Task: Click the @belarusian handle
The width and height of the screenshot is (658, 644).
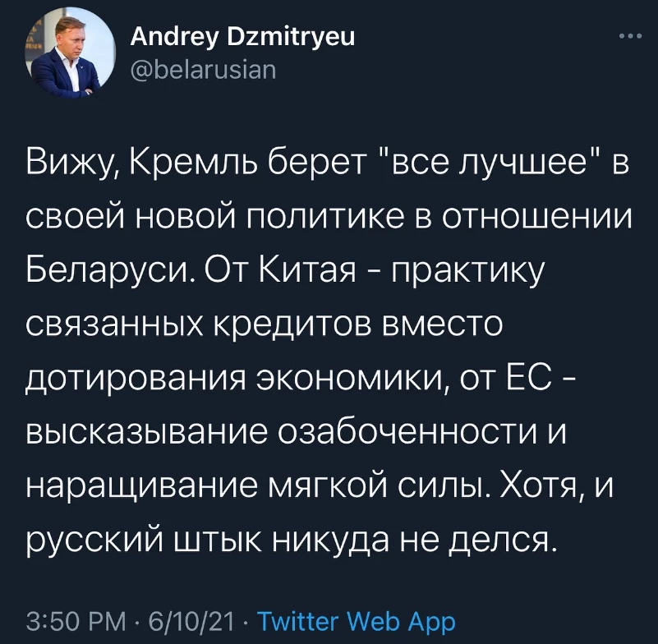Action: [x=204, y=71]
